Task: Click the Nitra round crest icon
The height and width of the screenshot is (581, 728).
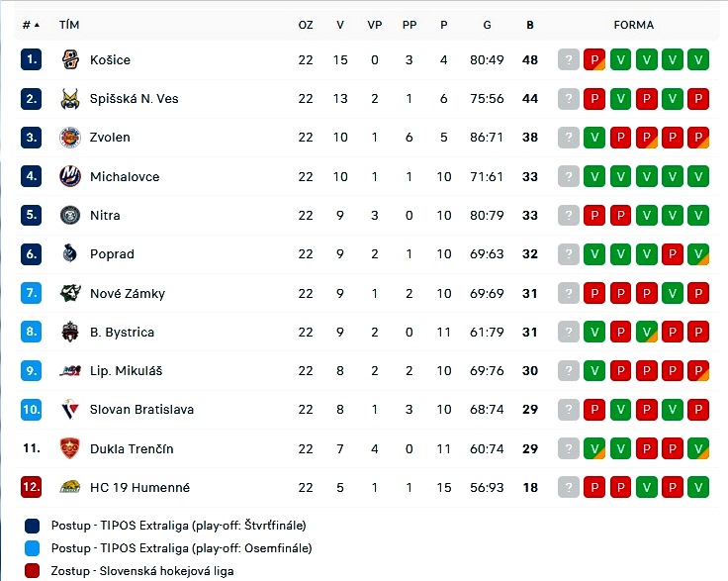Action: point(70,215)
